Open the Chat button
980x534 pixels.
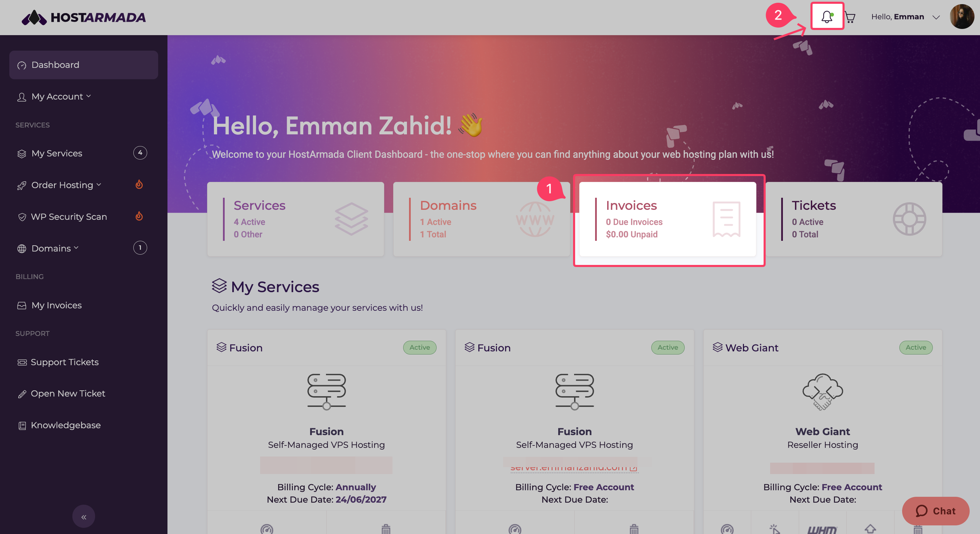coord(935,511)
